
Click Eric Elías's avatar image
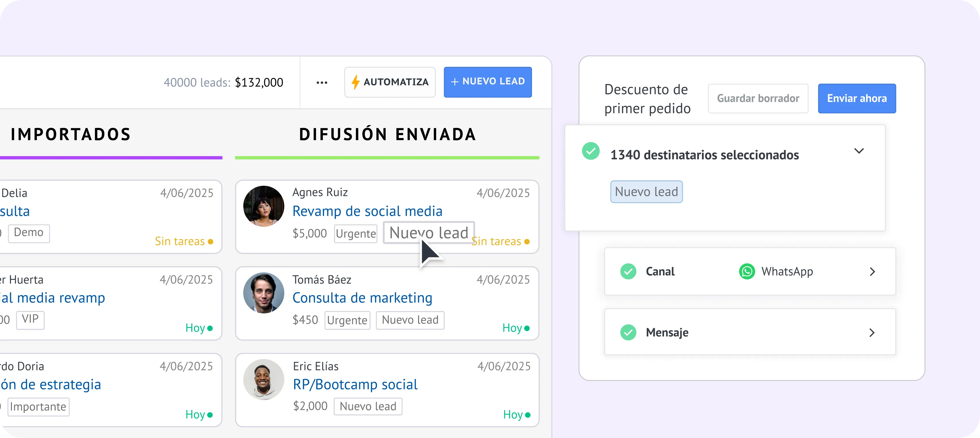[264, 379]
